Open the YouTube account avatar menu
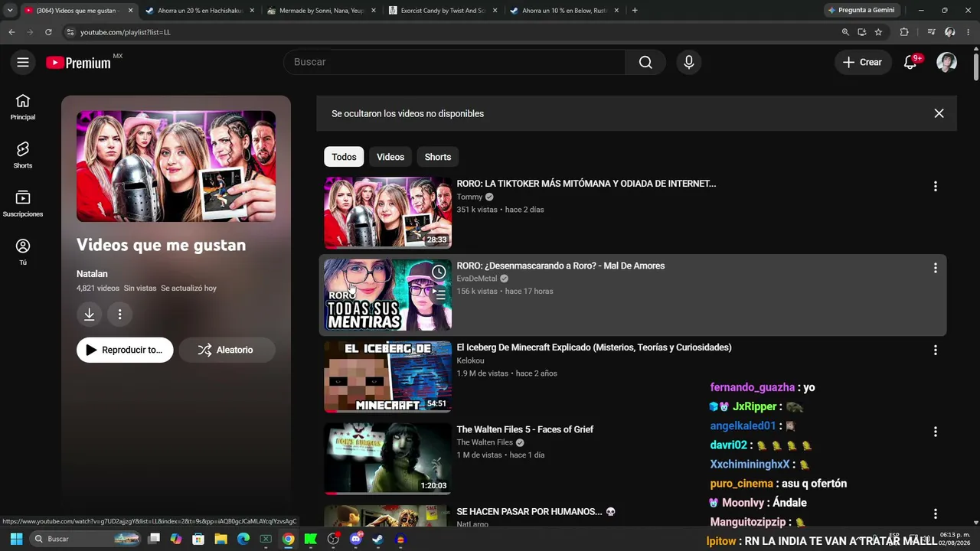This screenshot has height=551, width=980. click(x=947, y=62)
